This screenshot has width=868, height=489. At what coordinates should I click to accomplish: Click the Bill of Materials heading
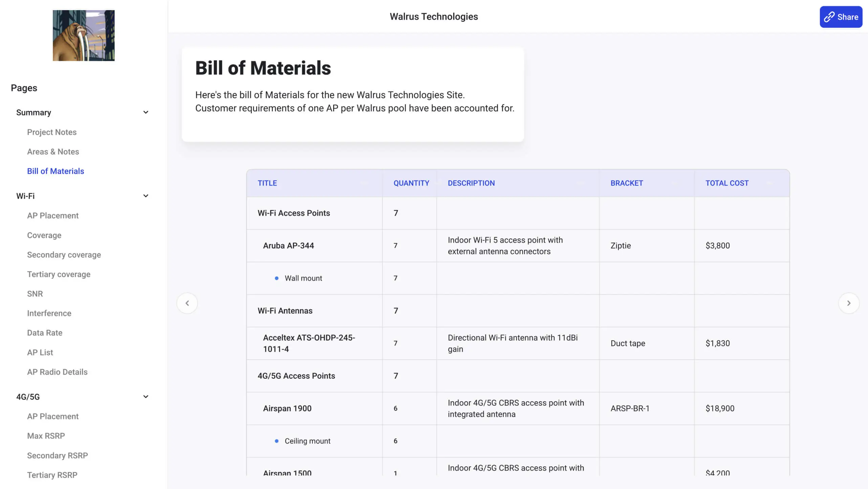tap(263, 68)
